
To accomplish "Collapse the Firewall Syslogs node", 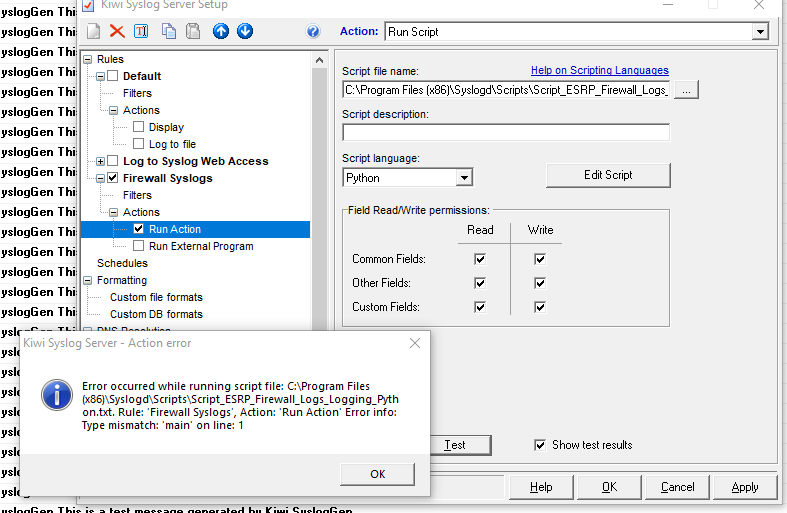I will (100, 178).
